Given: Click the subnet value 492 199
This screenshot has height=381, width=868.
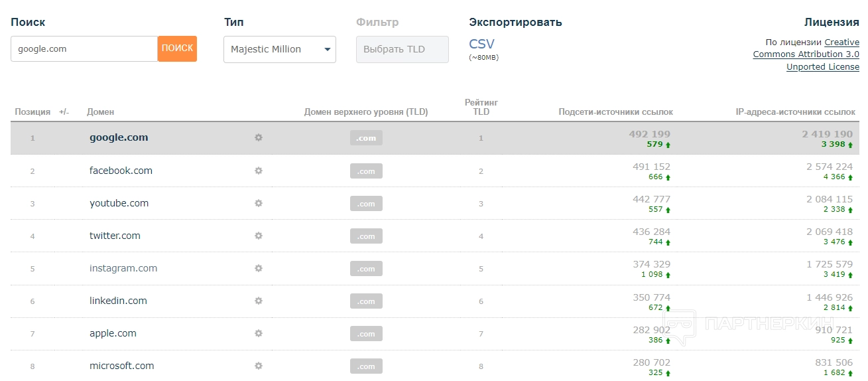Looking at the screenshot, I should tap(650, 134).
